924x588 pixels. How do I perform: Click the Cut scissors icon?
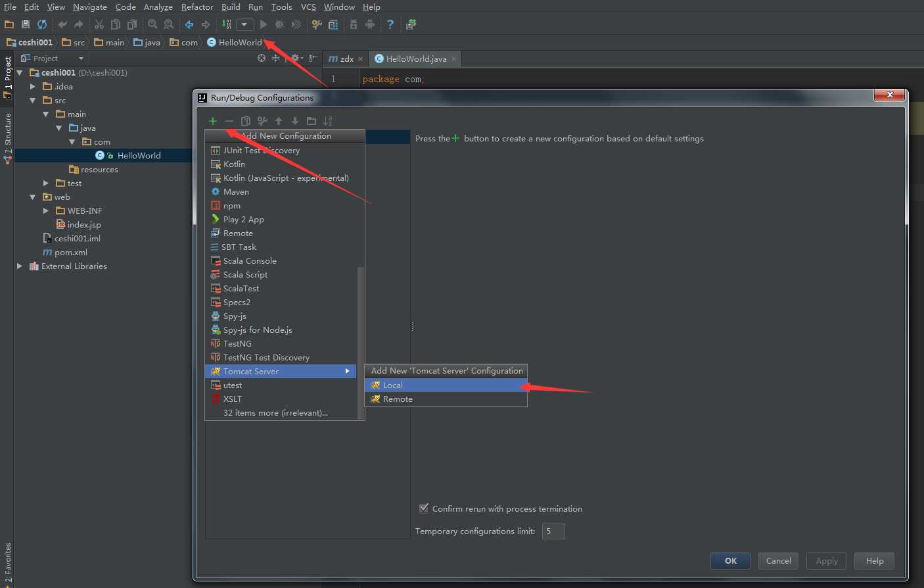[99, 24]
